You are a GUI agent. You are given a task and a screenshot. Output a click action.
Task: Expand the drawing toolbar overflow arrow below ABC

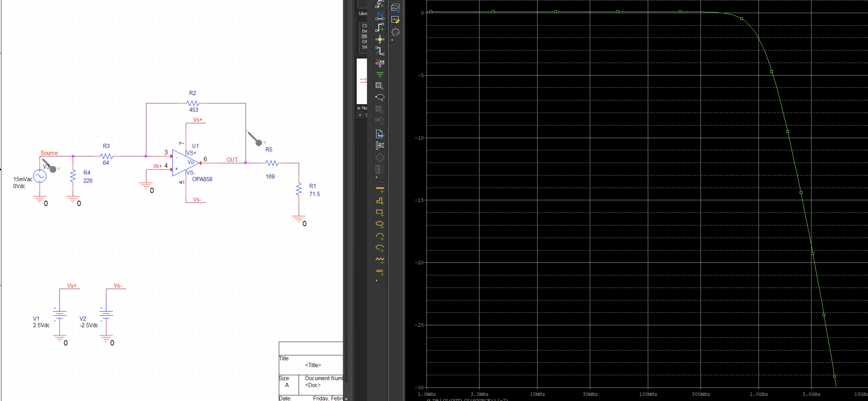coord(377,280)
